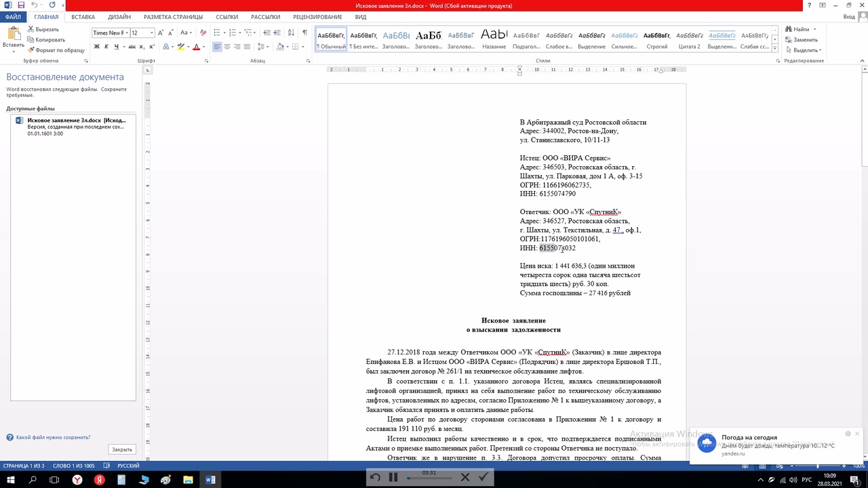Image resolution: width=868 pixels, height=488 pixels.
Task: Cancel the recording with the X icon
Action: (x=465, y=477)
